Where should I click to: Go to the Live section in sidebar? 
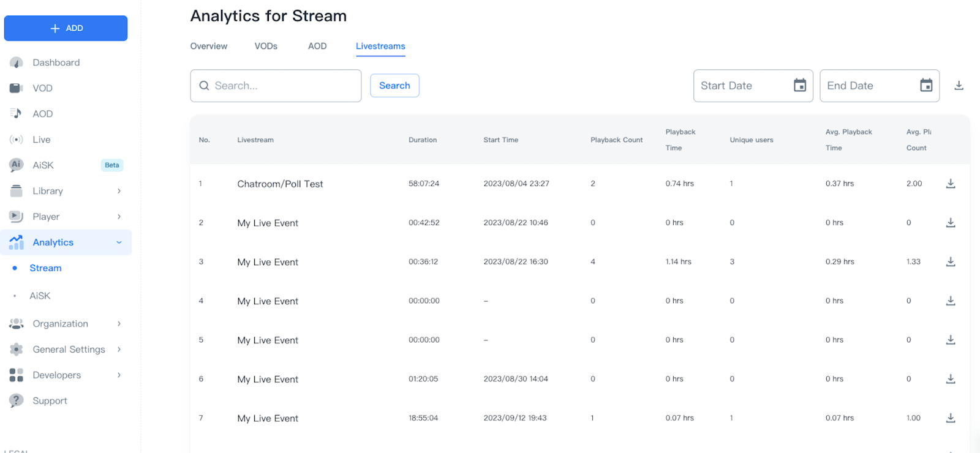pyautogui.click(x=41, y=140)
